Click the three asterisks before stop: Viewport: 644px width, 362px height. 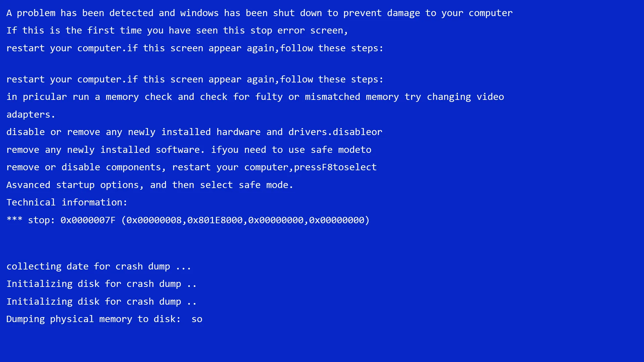coord(14,220)
